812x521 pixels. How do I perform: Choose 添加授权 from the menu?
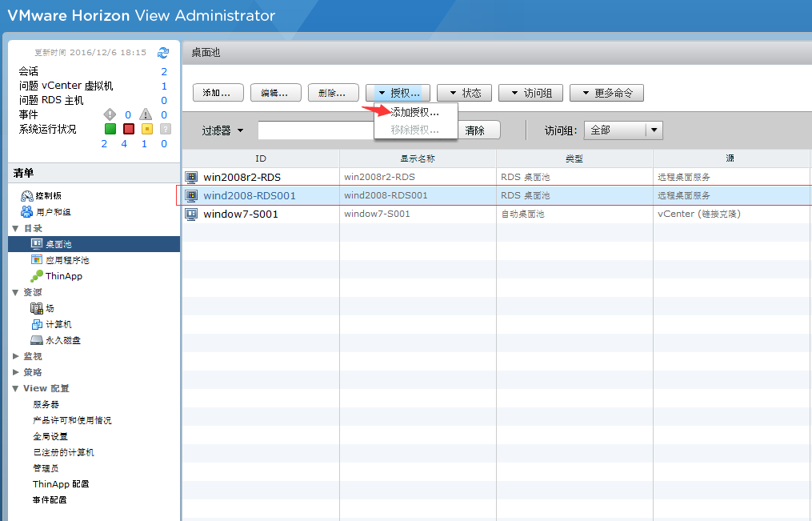415,112
